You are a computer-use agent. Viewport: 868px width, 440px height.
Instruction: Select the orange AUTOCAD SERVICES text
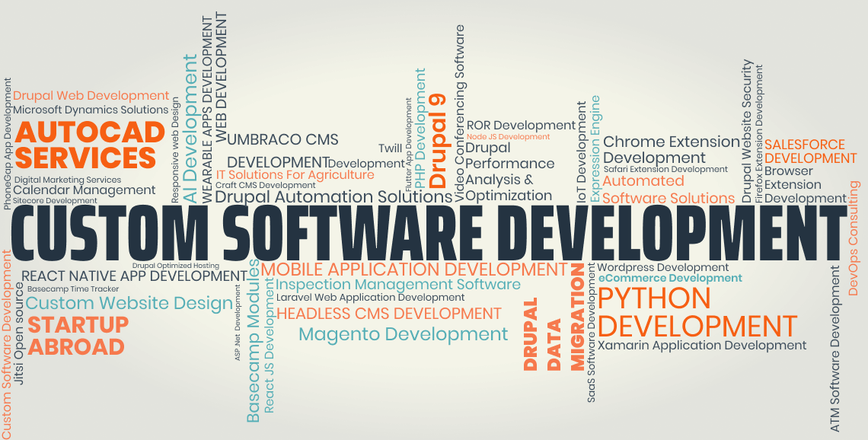pyautogui.click(x=90, y=145)
